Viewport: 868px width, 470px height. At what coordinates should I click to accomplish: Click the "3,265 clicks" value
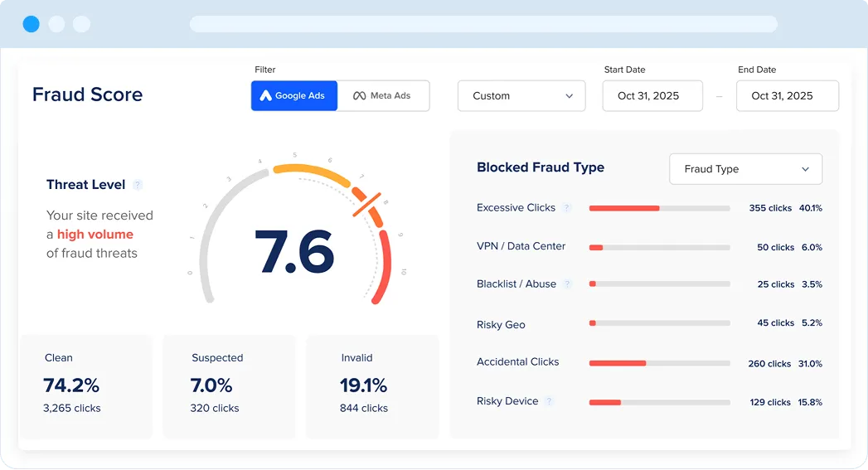72,408
